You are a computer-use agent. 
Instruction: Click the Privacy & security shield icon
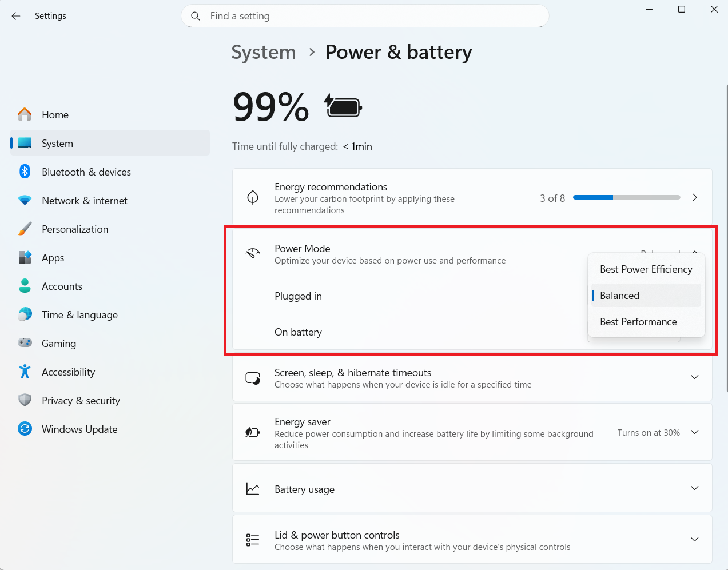25,400
